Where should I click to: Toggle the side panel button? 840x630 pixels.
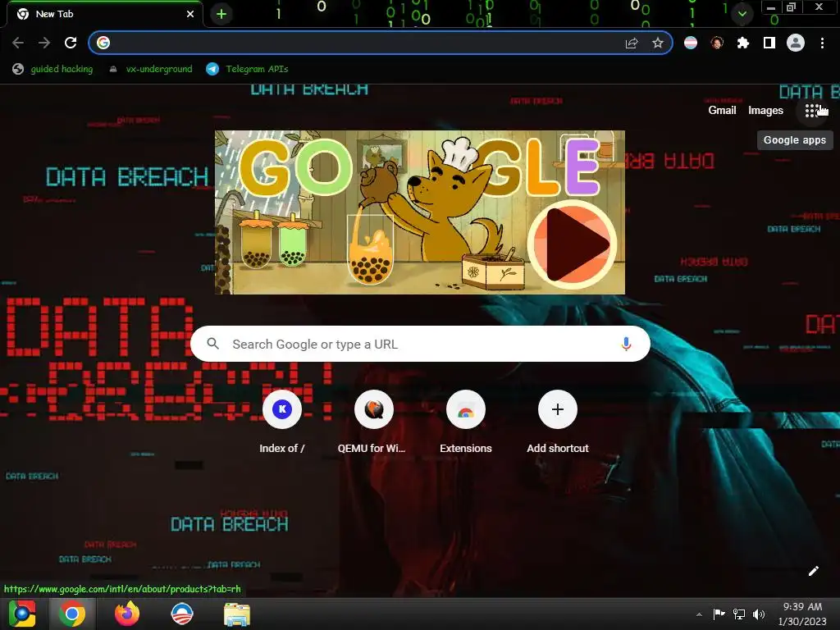(769, 43)
